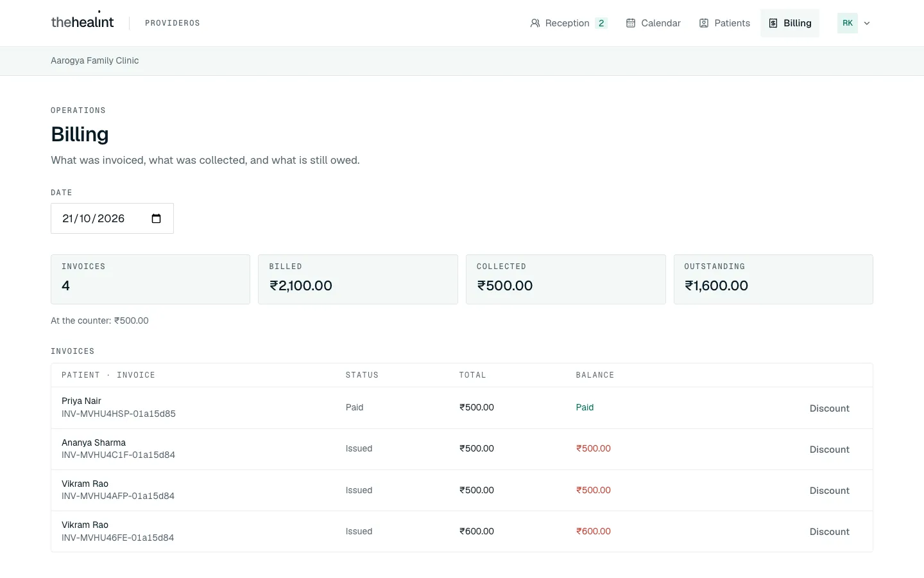Click the Billing invoice icon

coord(773,23)
